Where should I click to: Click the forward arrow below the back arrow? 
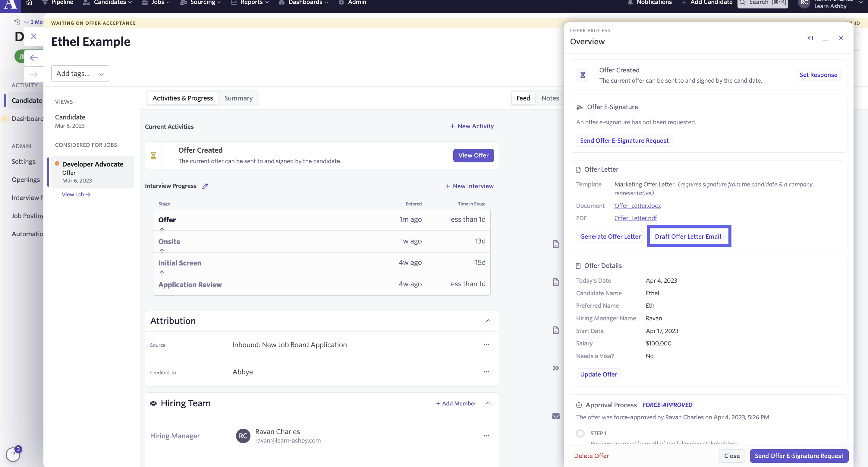pos(34,74)
